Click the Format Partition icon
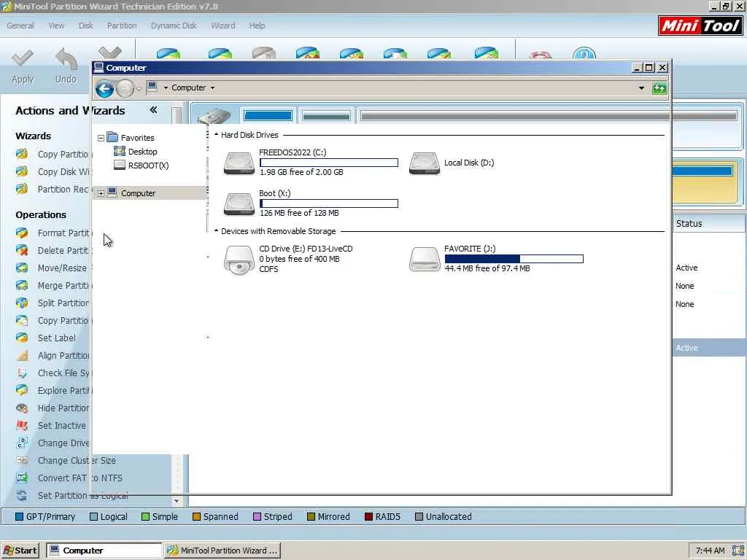747x560 pixels. click(22, 233)
